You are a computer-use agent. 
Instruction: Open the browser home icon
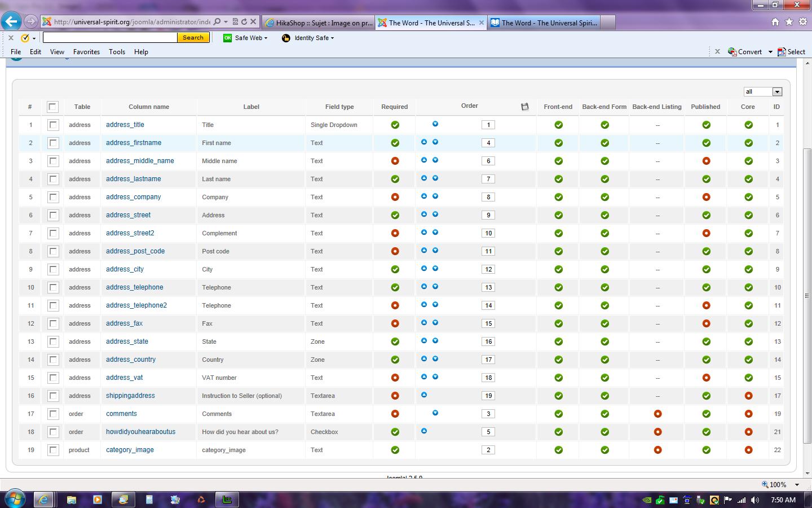point(775,22)
